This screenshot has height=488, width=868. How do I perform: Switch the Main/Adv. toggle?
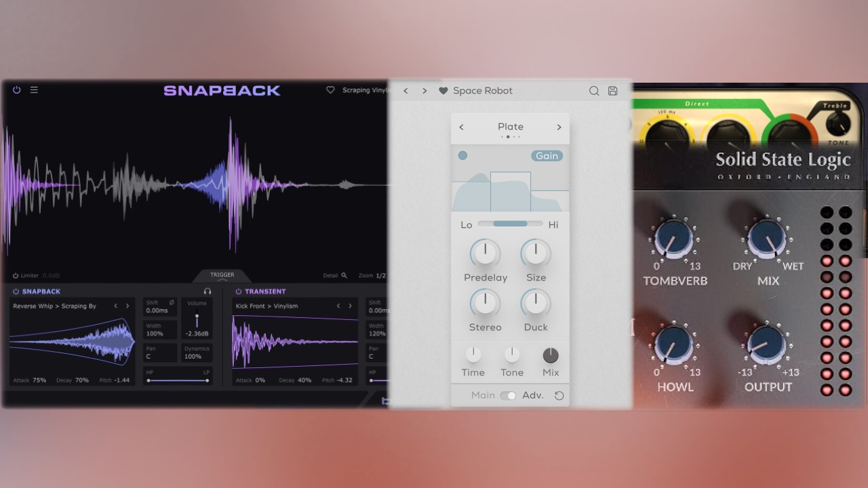coord(508,396)
